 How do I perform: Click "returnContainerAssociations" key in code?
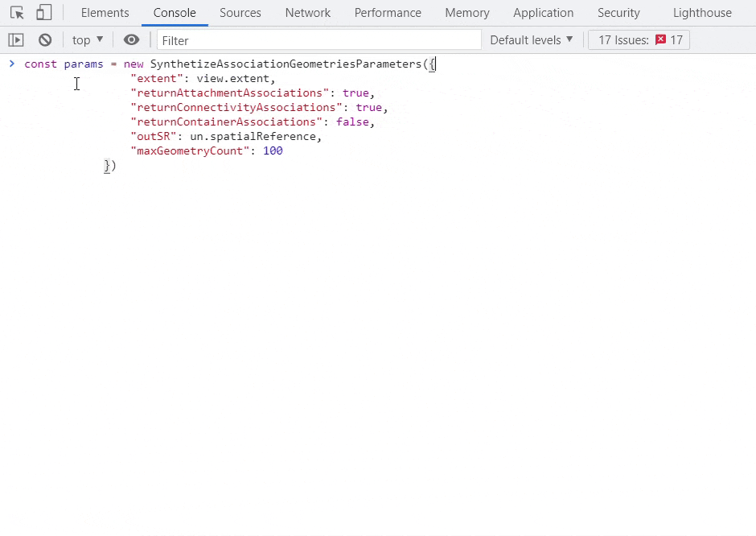point(226,122)
